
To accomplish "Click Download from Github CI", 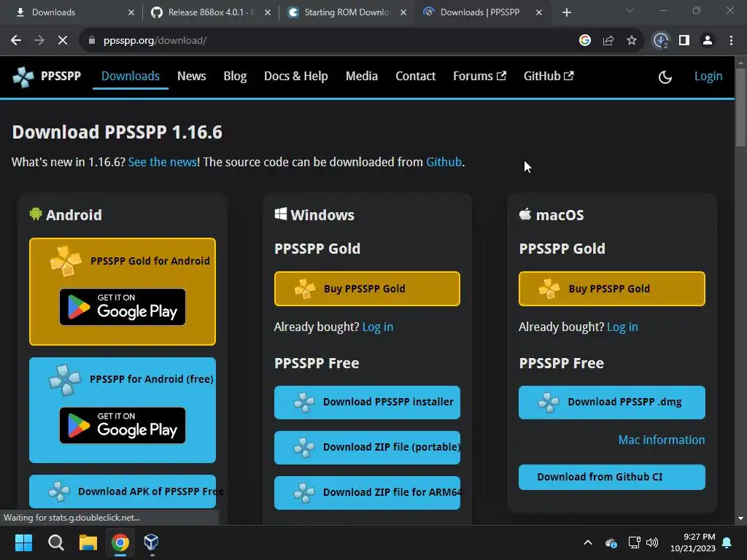I will pyautogui.click(x=612, y=477).
